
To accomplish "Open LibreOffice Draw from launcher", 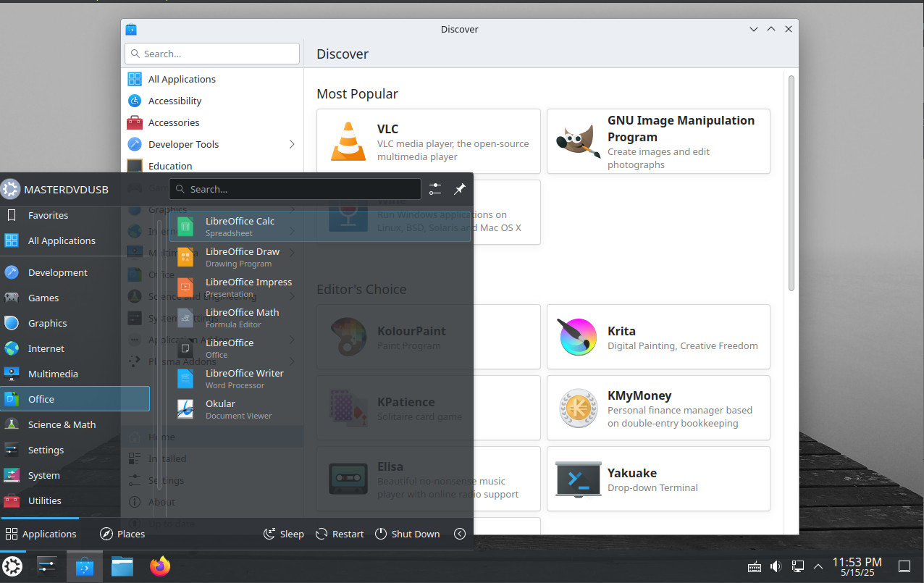I will tap(319, 257).
